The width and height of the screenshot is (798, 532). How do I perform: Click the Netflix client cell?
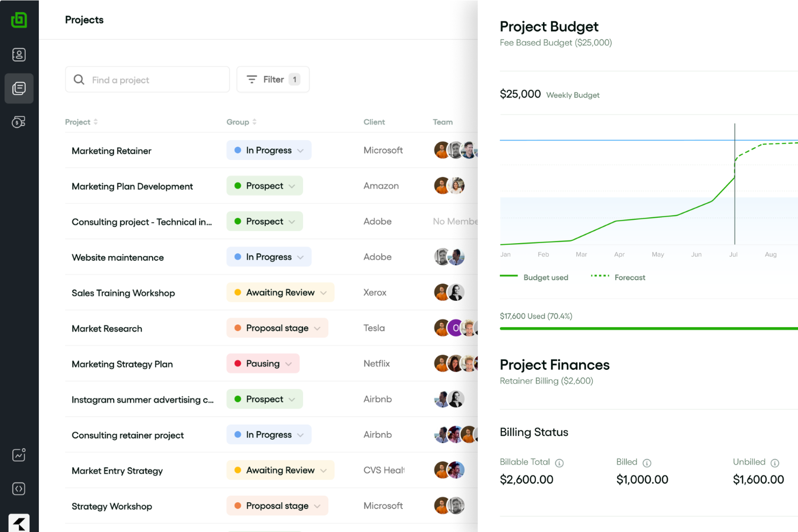[376, 364]
